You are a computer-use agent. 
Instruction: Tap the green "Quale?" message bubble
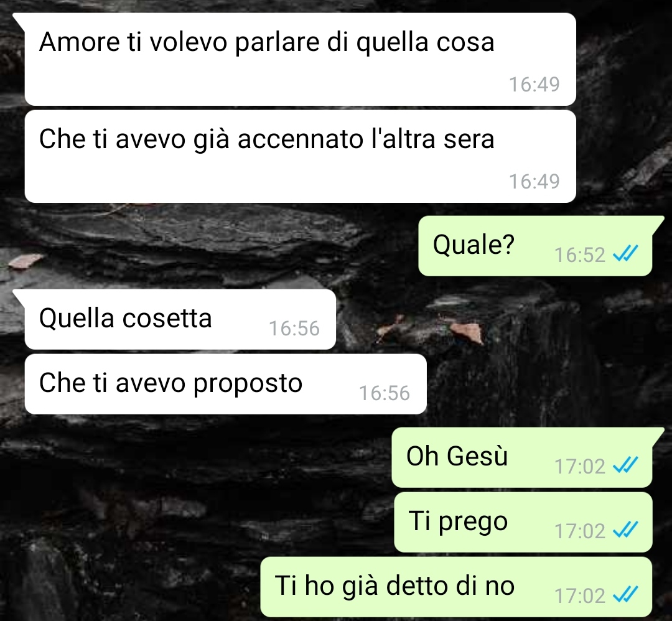click(x=535, y=246)
